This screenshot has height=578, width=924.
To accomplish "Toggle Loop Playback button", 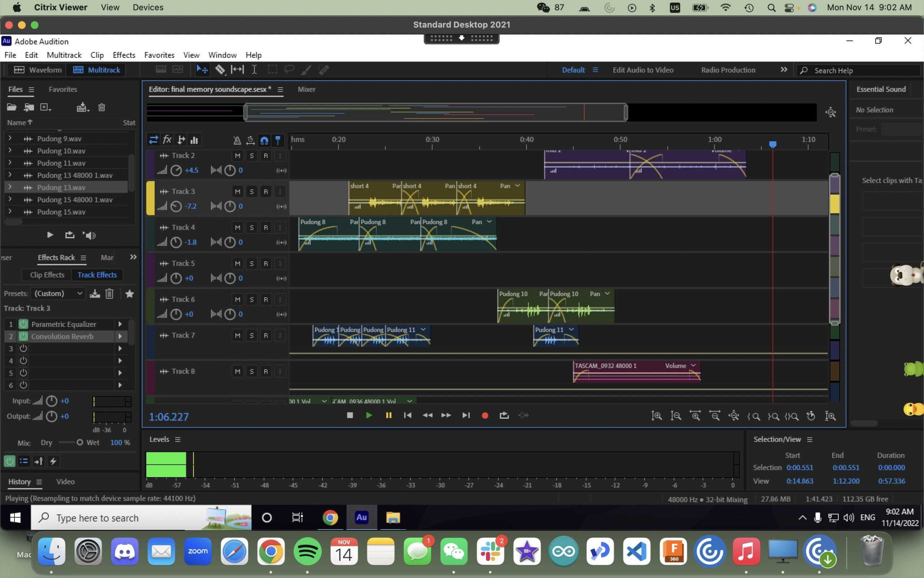I will [x=504, y=415].
